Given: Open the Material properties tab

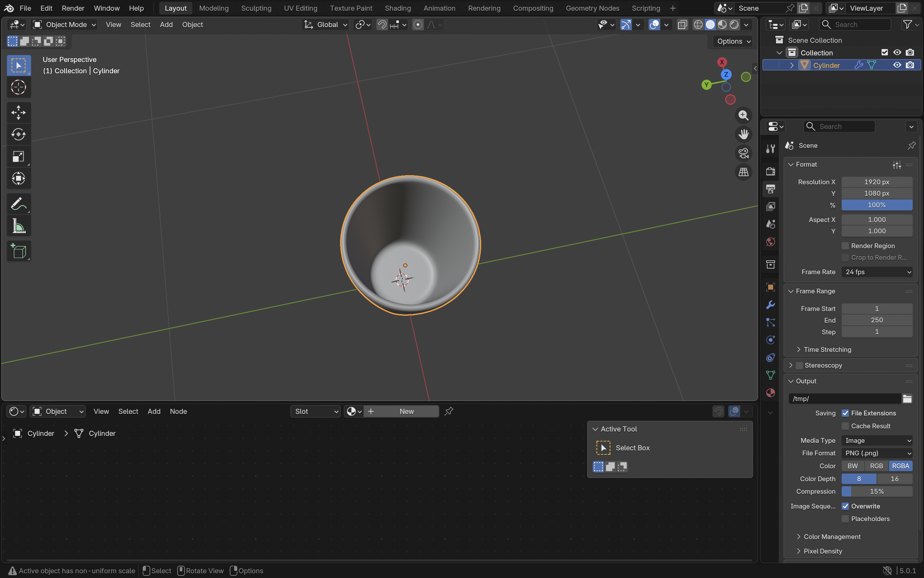Looking at the screenshot, I should point(770,393).
